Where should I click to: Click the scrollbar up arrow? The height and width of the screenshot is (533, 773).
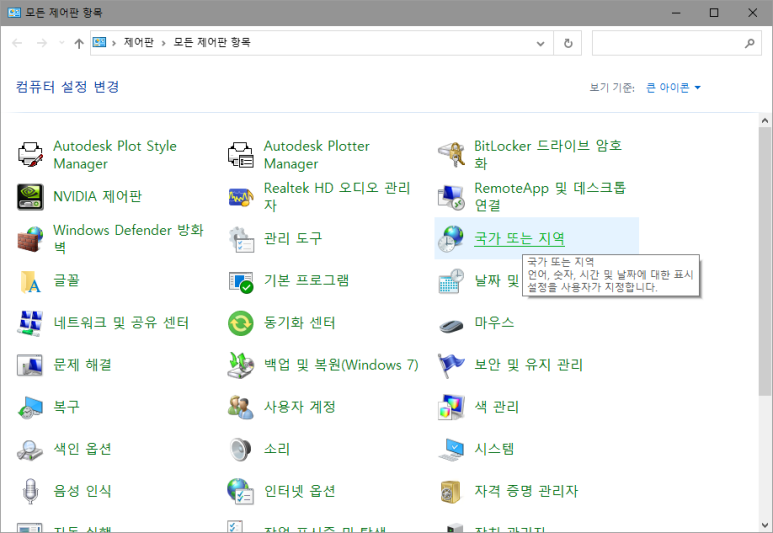[x=765, y=120]
